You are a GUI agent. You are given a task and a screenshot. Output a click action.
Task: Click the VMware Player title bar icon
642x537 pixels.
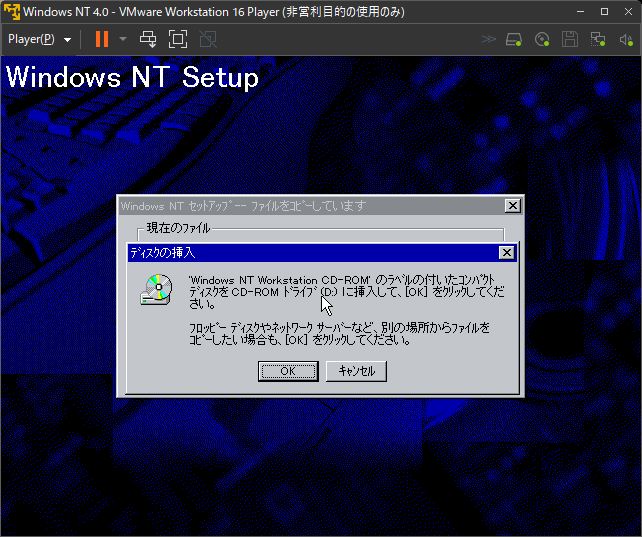[x=11, y=11]
